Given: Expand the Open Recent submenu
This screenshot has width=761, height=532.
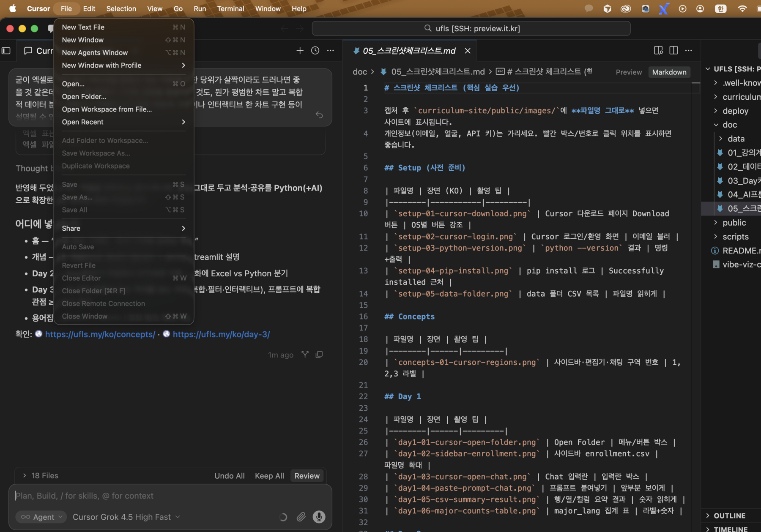Looking at the screenshot, I should [123, 122].
